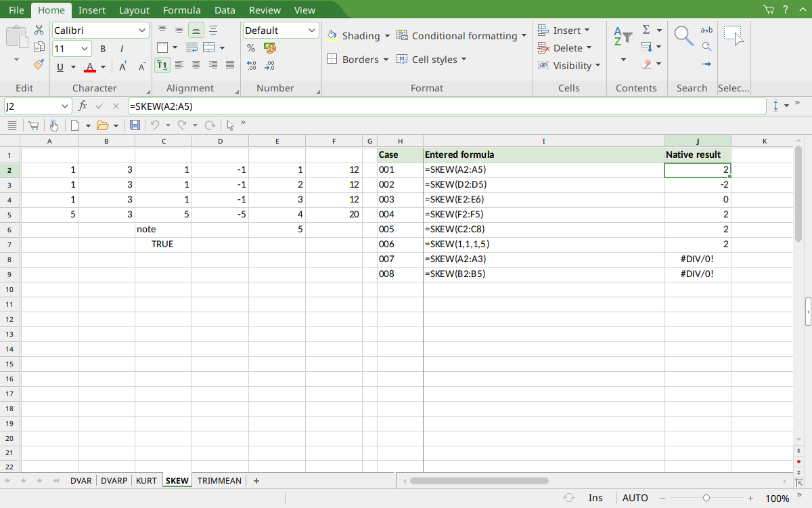812x508 pixels.
Task: Toggle middle vertical alignment
Action: [x=179, y=30]
